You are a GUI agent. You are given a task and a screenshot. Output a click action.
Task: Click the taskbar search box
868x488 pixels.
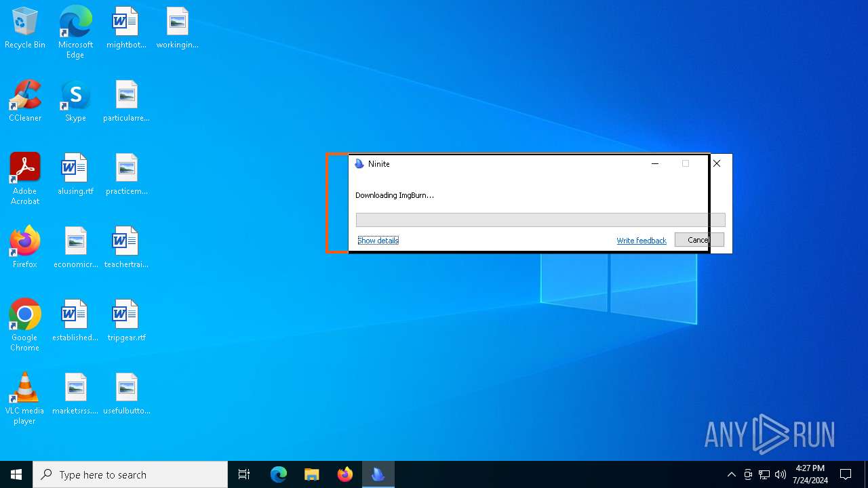tap(130, 474)
